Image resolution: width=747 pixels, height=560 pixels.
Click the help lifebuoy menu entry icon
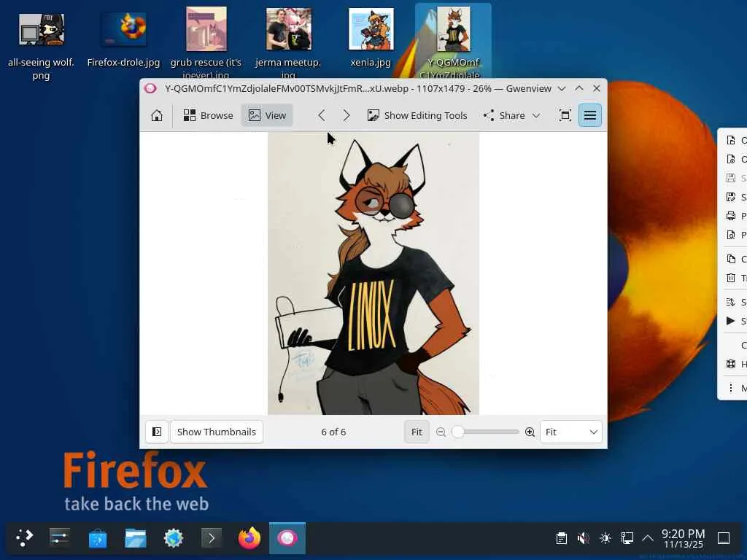[731, 364]
